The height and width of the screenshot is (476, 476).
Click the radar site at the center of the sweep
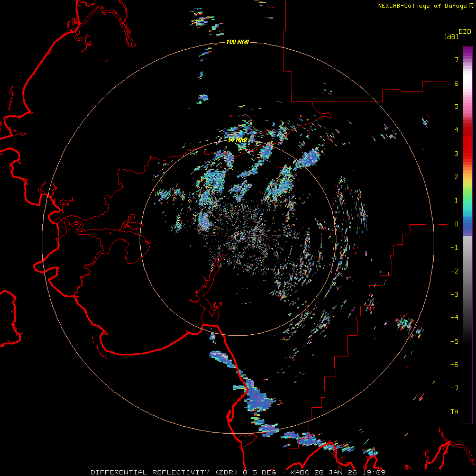coord(239,236)
